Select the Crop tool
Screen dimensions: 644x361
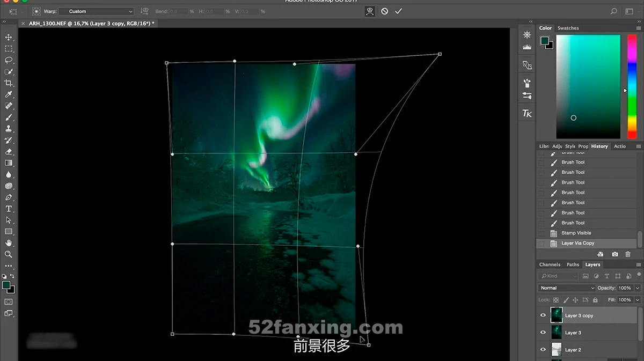coord(9,83)
